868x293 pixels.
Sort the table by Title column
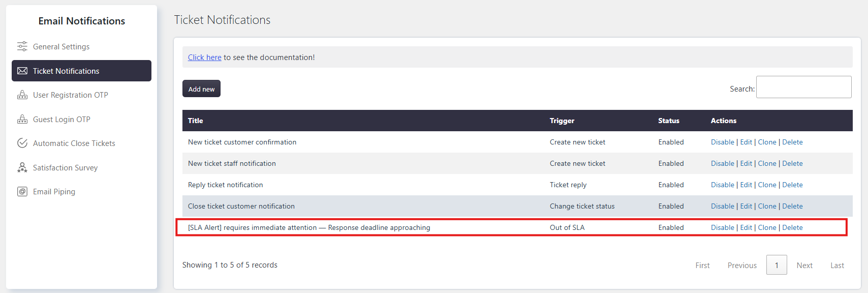tap(195, 121)
